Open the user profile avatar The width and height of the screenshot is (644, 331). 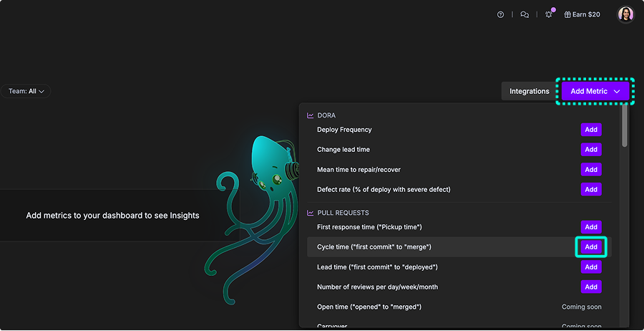(626, 14)
